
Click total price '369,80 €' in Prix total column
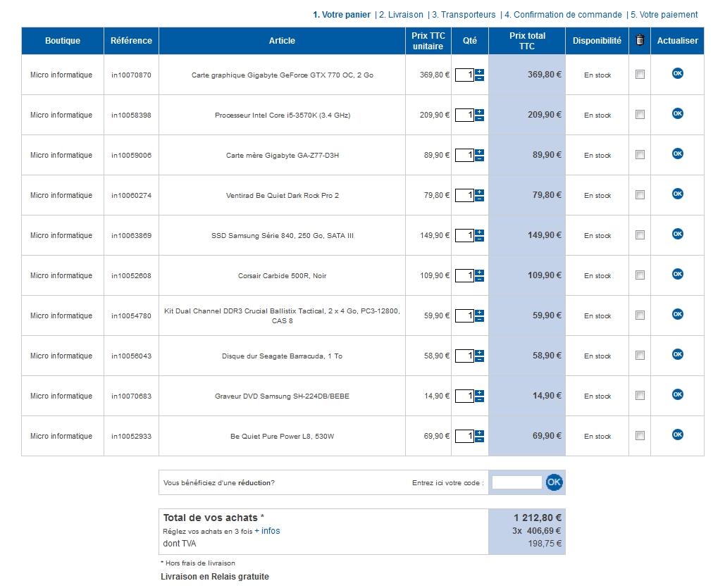pos(545,75)
